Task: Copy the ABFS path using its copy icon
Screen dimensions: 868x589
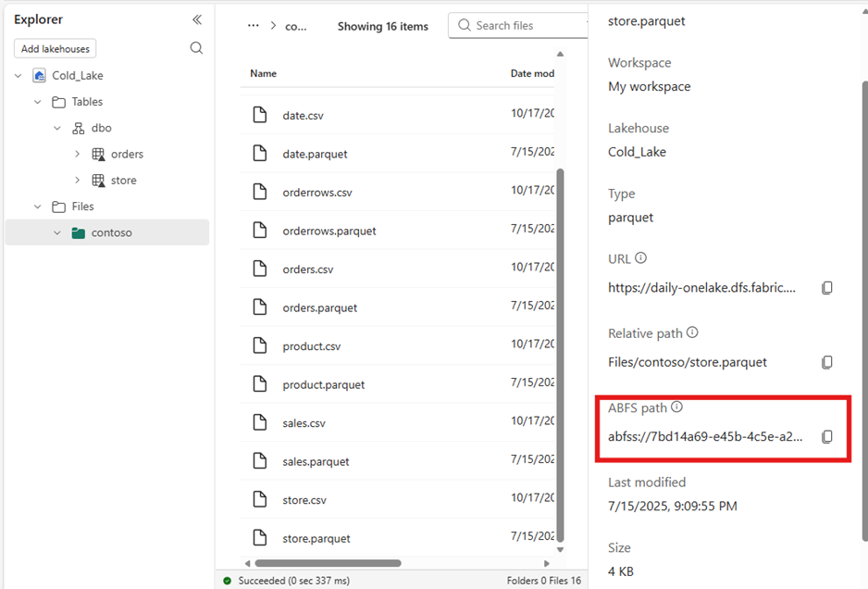Action: coord(826,436)
